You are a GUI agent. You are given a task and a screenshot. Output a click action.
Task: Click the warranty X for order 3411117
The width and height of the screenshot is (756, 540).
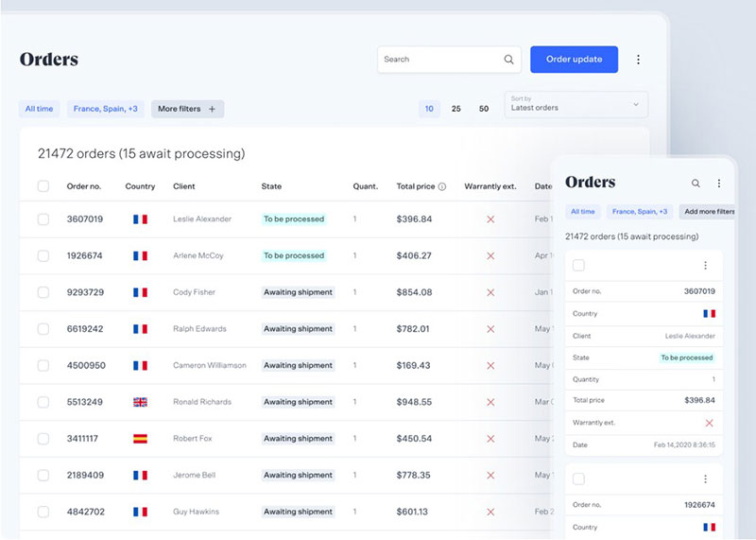click(x=490, y=439)
